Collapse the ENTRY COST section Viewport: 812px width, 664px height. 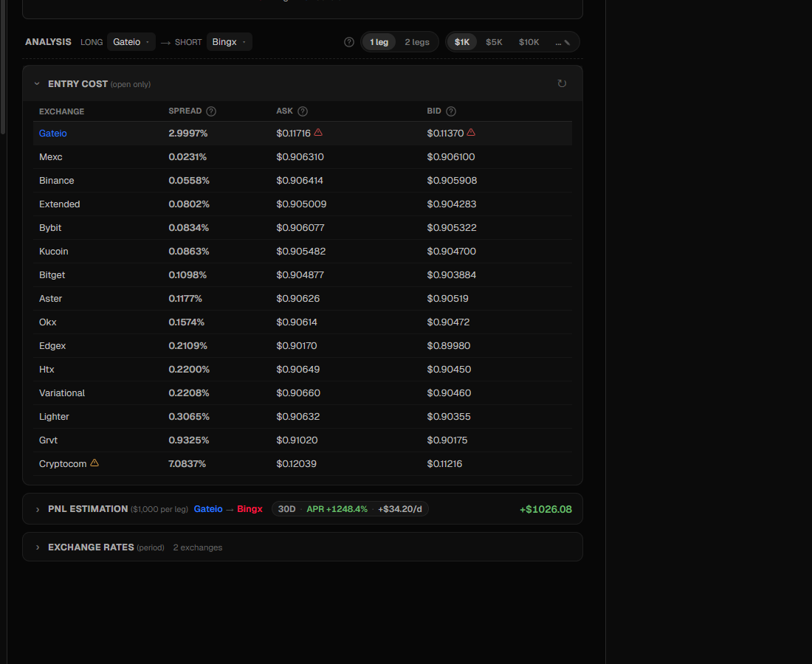37,84
